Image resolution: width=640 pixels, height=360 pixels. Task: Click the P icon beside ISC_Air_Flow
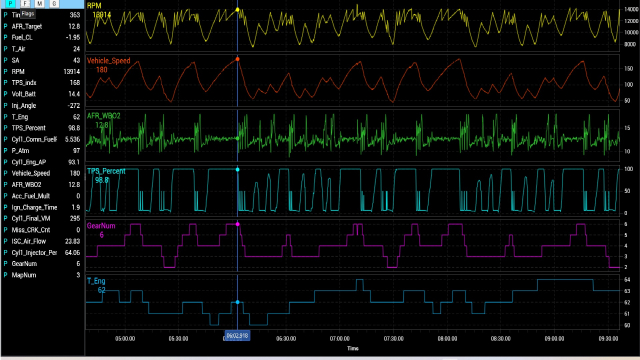5,241
